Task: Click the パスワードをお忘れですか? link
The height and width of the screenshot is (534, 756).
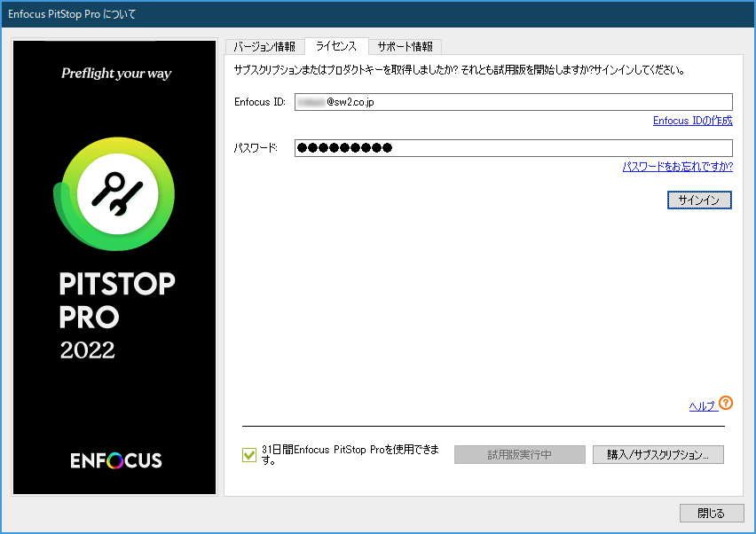Action: click(x=677, y=167)
